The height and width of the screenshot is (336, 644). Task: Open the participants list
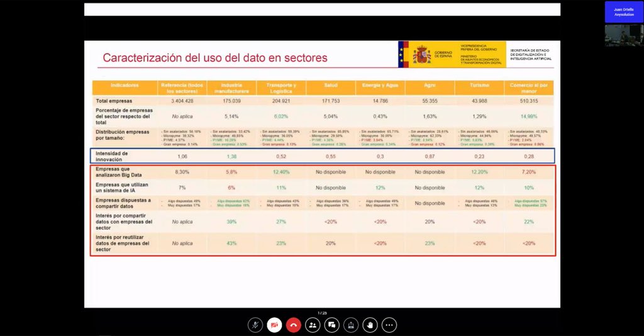313,325
